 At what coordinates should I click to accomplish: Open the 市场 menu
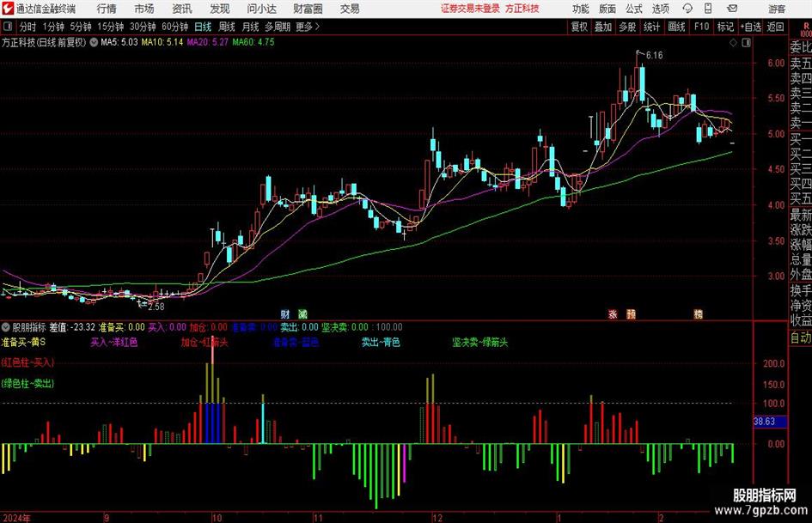tap(144, 9)
